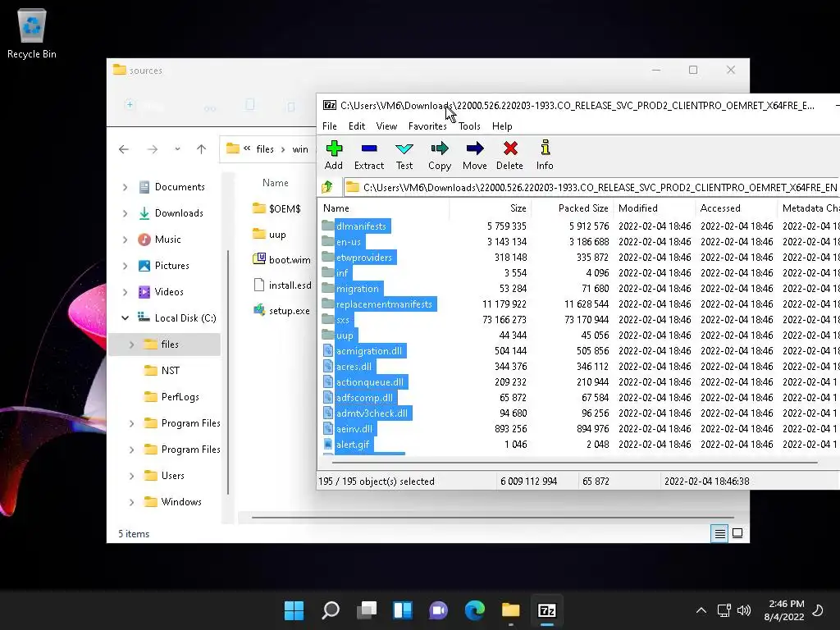This screenshot has width=840, height=630.
Task: Open the Help menu in 7-Zip
Action: click(502, 126)
